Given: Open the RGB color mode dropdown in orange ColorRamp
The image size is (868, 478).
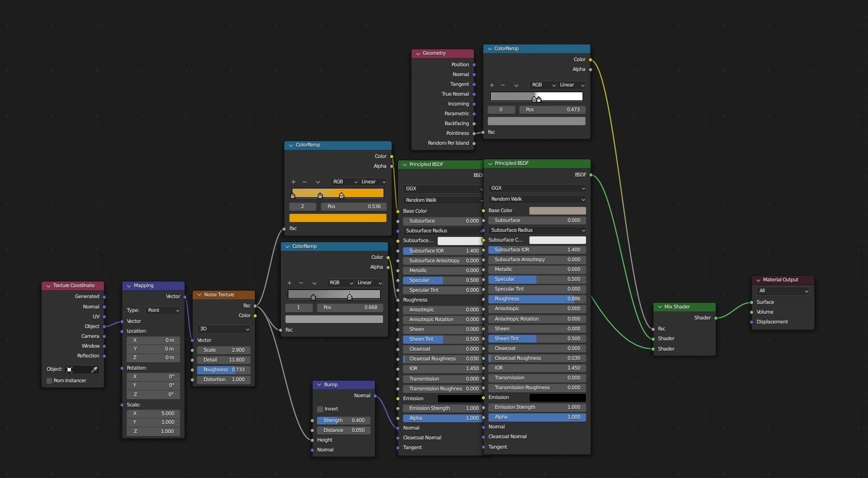Looking at the screenshot, I should tap(344, 182).
